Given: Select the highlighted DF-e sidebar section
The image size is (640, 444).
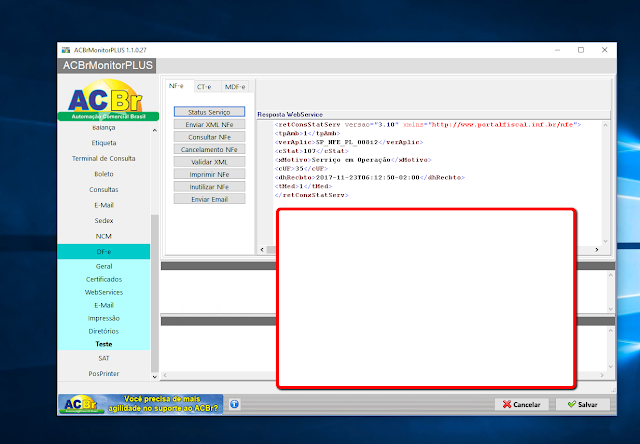Looking at the screenshot, I should pyautogui.click(x=104, y=252).
